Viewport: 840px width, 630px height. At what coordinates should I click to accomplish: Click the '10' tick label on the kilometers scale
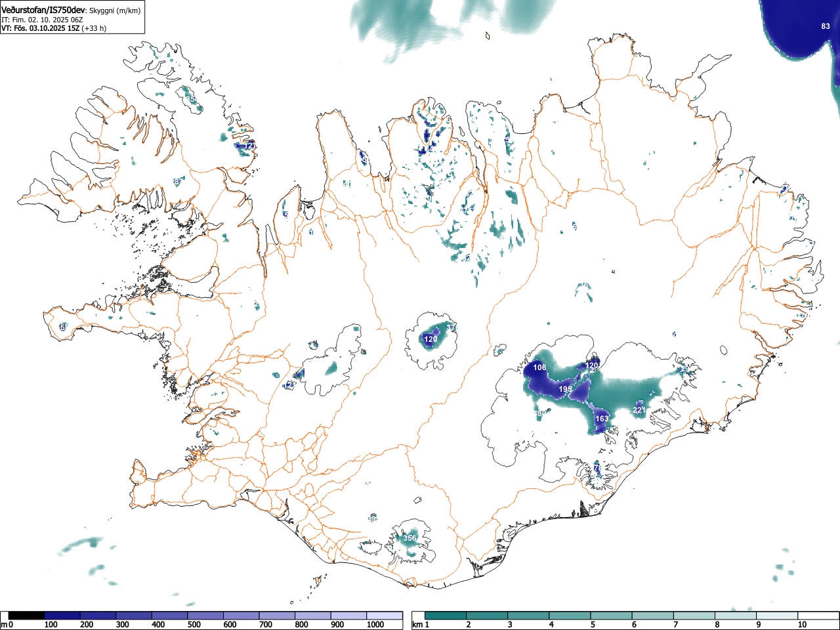pos(801,625)
